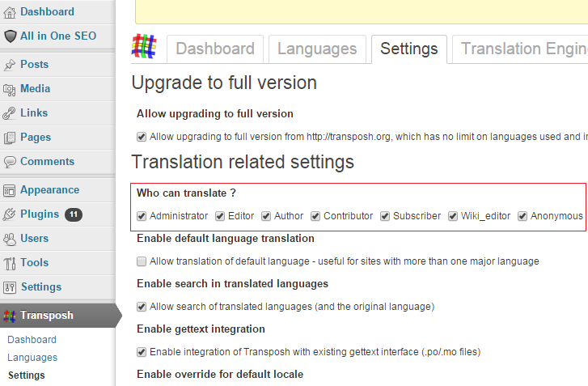Uncheck Allow upgrading to full version
This screenshot has height=386, width=588.
pyautogui.click(x=142, y=137)
